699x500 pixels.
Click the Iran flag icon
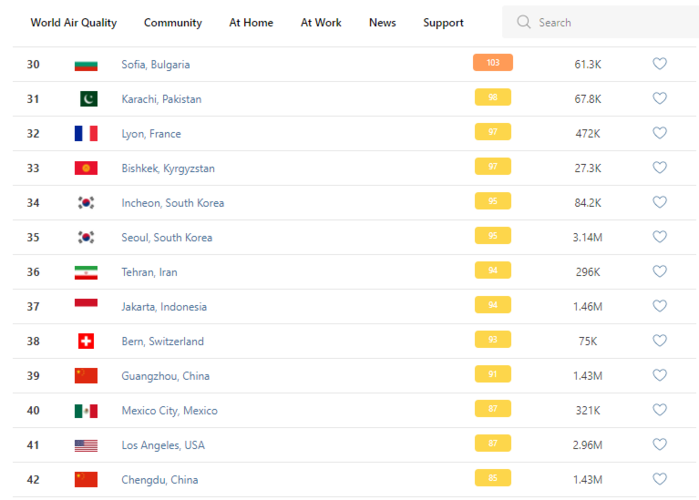(86, 272)
